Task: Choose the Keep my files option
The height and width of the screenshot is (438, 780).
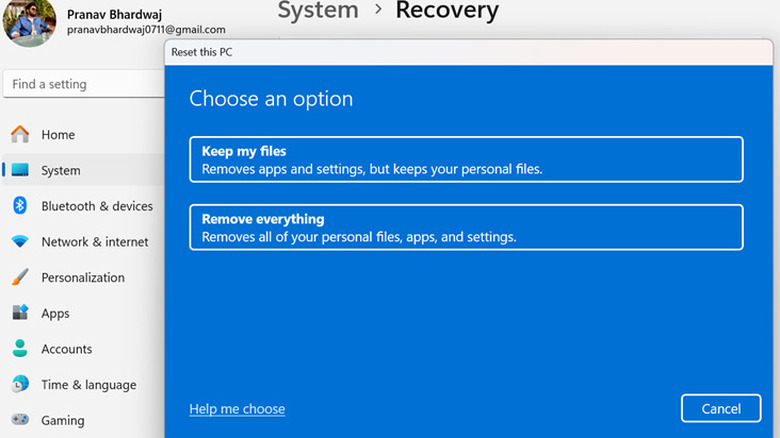Action: click(466, 160)
